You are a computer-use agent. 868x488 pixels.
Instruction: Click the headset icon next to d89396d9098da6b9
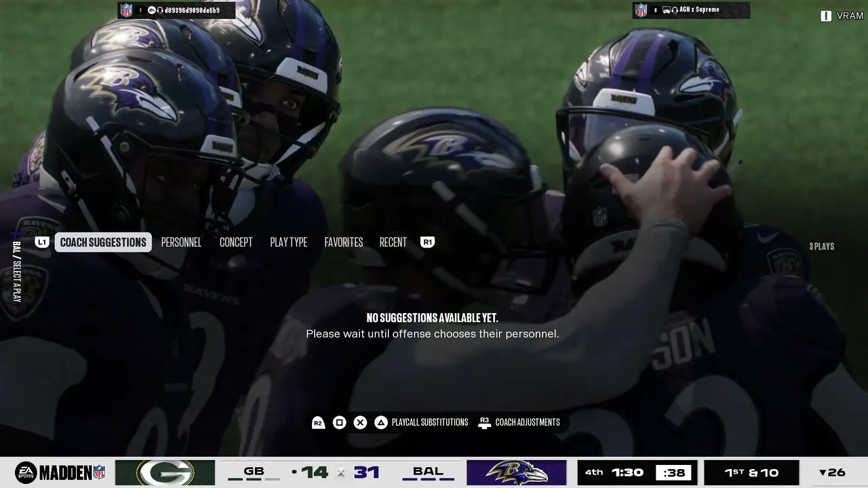(x=159, y=10)
